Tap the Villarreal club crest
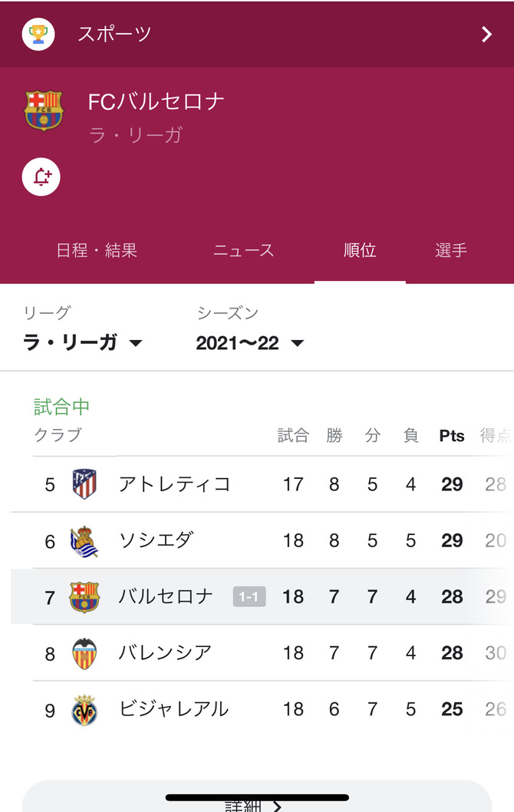The image size is (514, 812). click(x=84, y=709)
